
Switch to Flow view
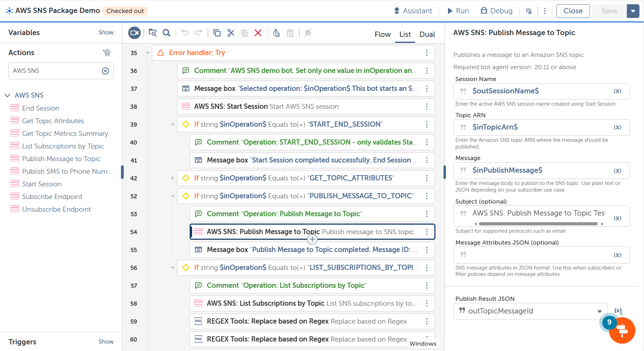382,34
